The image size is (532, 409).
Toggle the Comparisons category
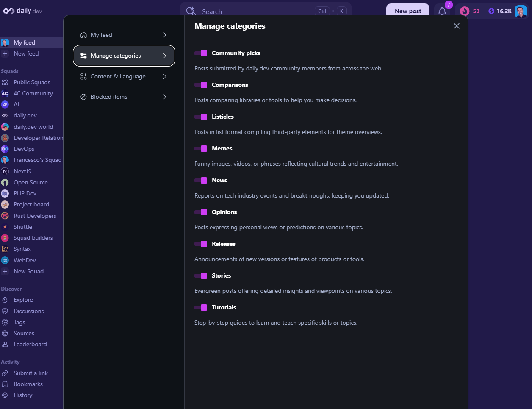(x=201, y=85)
